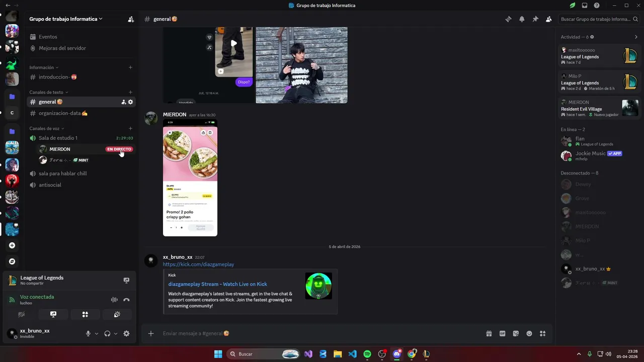This screenshot has height=362, width=644.
Task: Open the soundboard icon in voice panel
Action: tap(117, 314)
